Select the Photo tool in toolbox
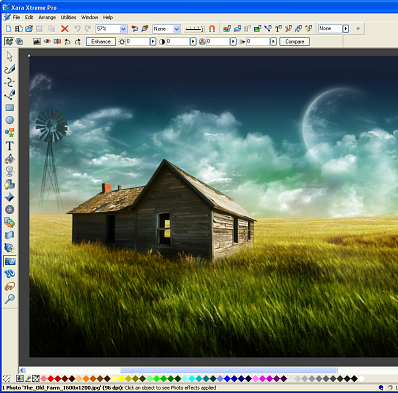 pyautogui.click(x=9, y=261)
